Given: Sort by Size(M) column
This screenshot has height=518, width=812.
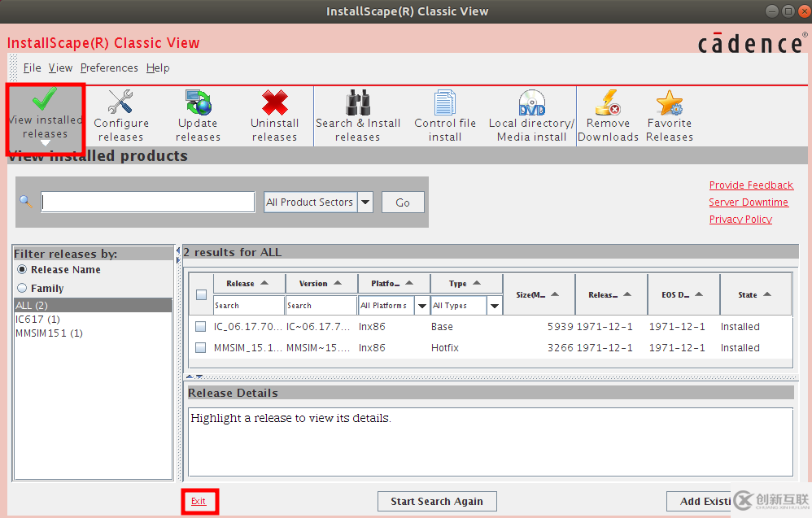Looking at the screenshot, I should coord(539,294).
